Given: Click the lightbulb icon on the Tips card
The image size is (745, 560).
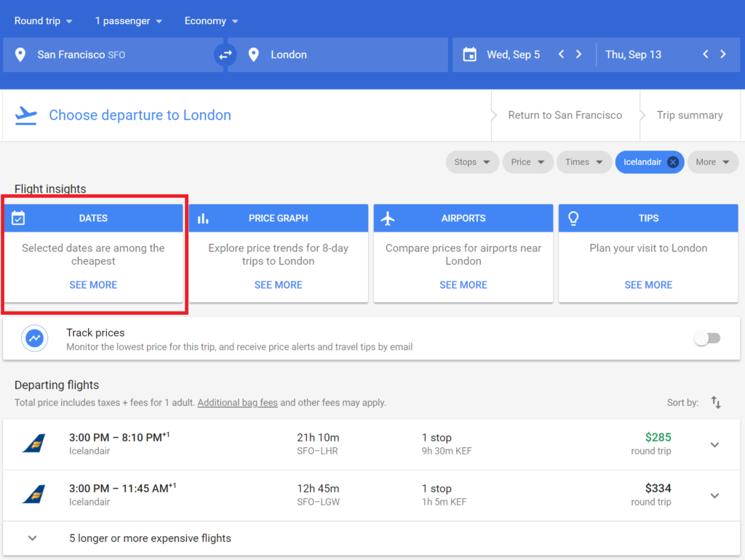Looking at the screenshot, I should 573,217.
